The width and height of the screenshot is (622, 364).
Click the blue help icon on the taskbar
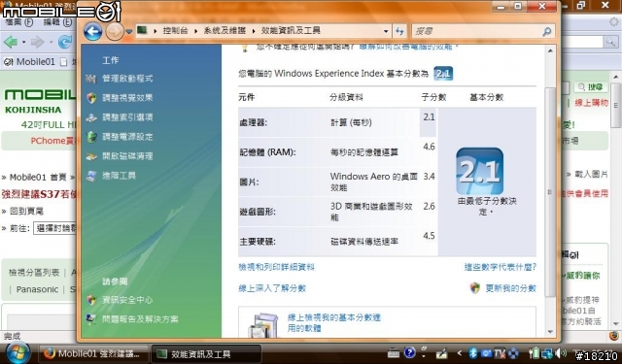410,352
